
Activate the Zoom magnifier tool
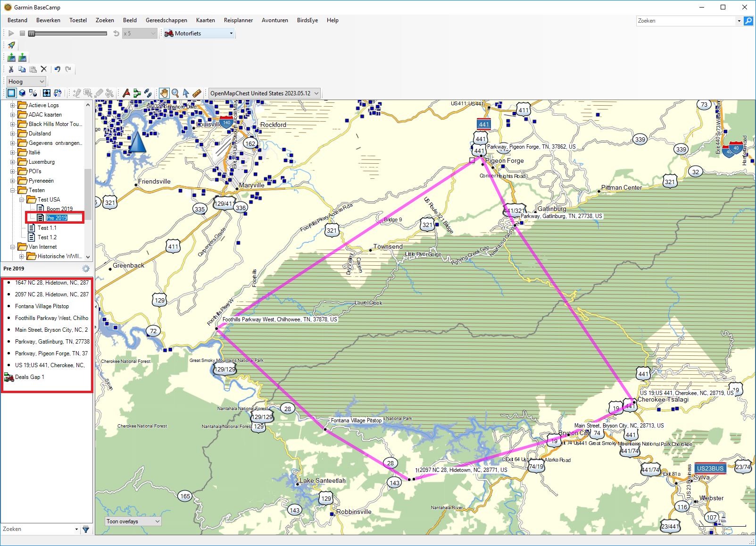point(175,93)
